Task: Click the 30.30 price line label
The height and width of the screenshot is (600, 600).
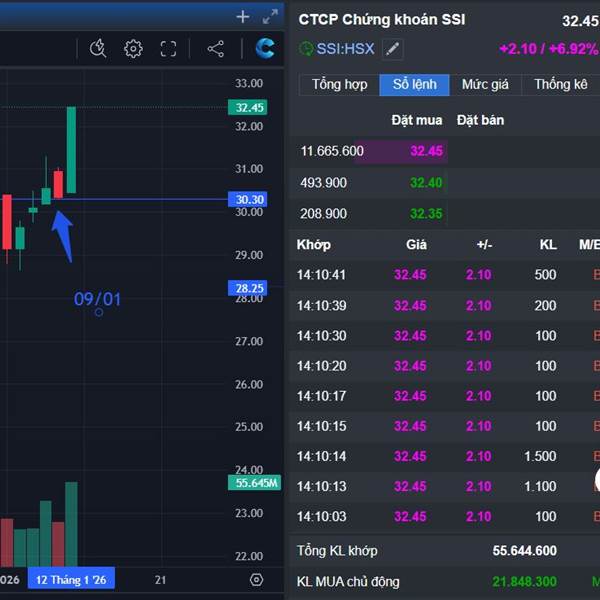Action: 248,199
